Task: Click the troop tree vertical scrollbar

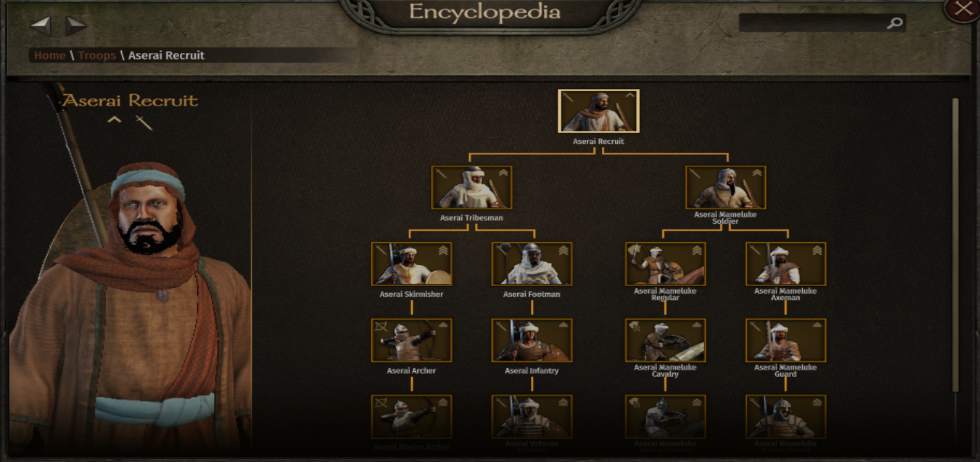Action: pyautogui.click(x=955, y=245)
